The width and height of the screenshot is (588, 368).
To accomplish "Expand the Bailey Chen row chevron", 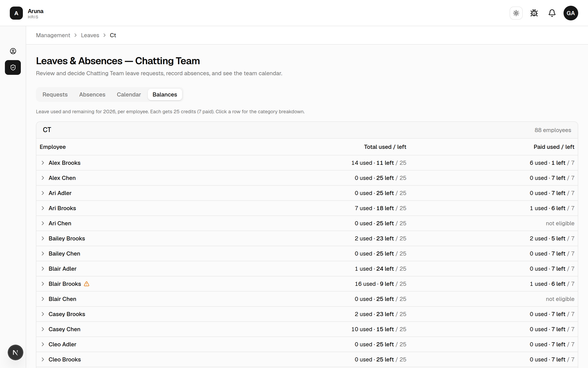I will point(43,254).
